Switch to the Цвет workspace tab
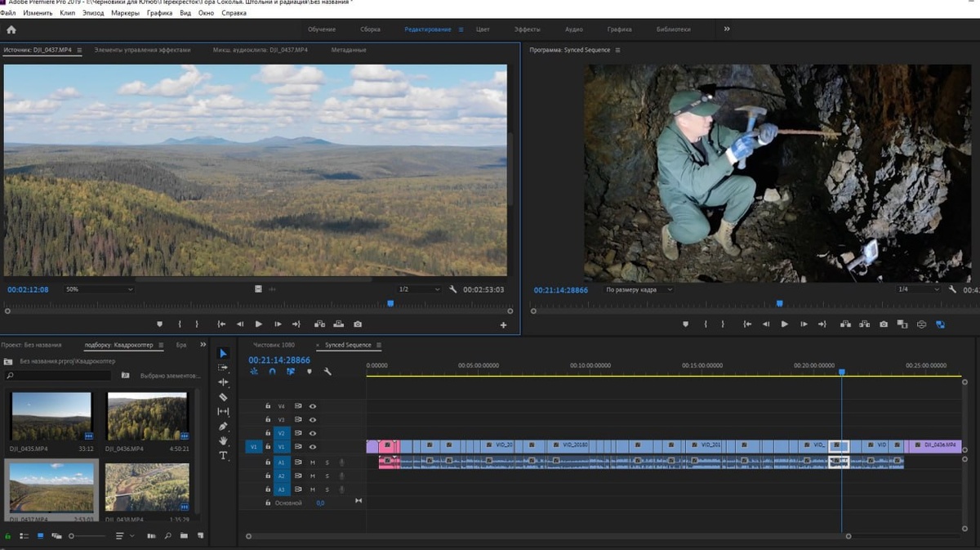Viewport: 980px width, 550px height. click(483, 29)
